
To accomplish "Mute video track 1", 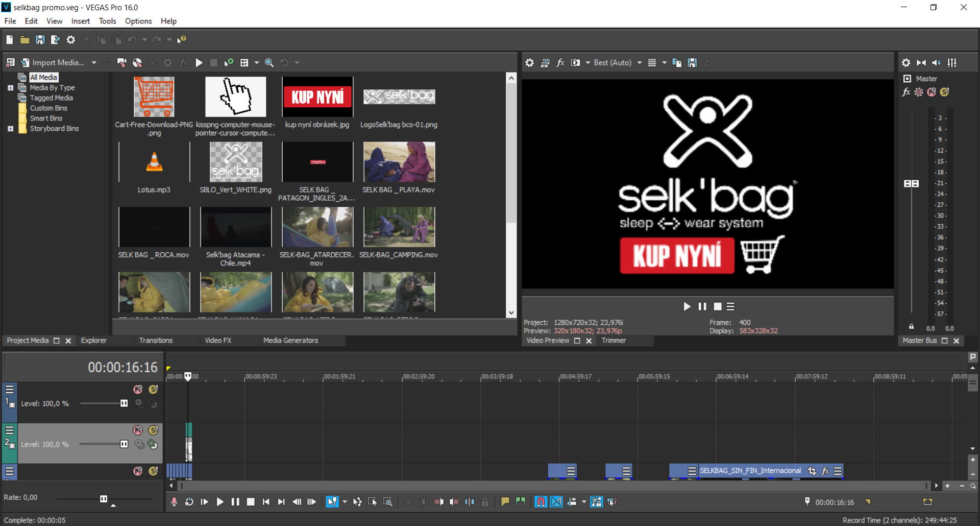I will tap(138, 390).
